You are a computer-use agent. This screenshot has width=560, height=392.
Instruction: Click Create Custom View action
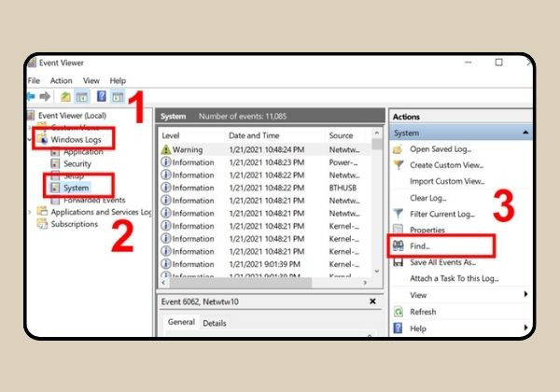point(447,165)
